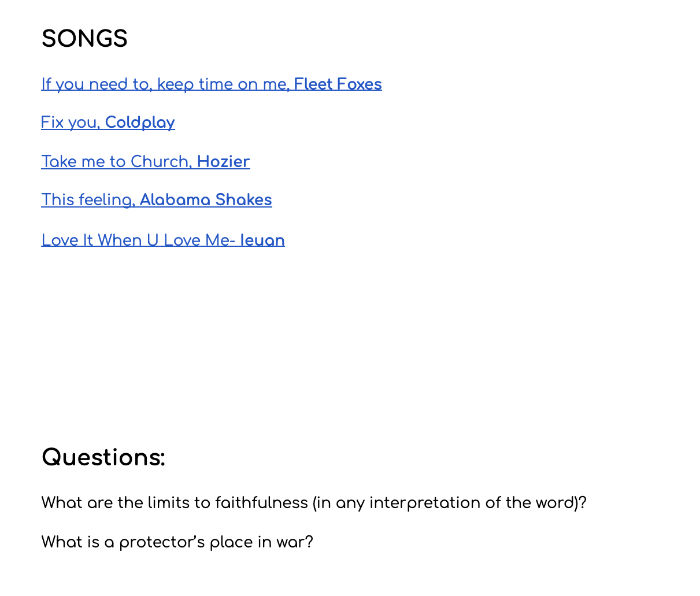Screen dimensions: 700x596
Task: Click the "Questions:" heading
Action: tap(103, 457)
